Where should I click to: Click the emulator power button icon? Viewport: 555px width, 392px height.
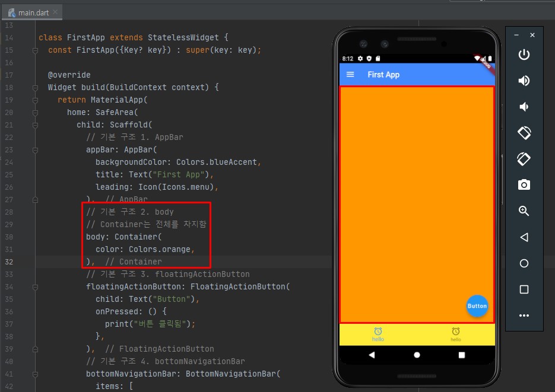pyautogui.click(x=524, y=55)
